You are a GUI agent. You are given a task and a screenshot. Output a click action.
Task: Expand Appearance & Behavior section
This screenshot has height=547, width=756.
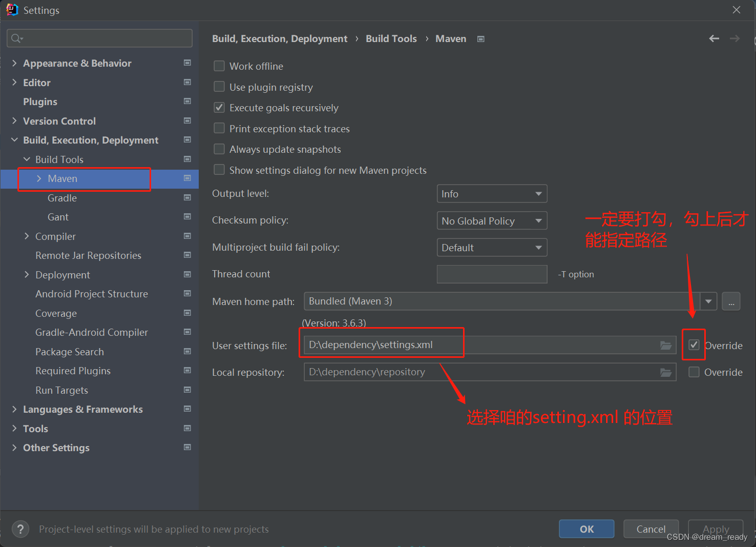click(14, 63)
